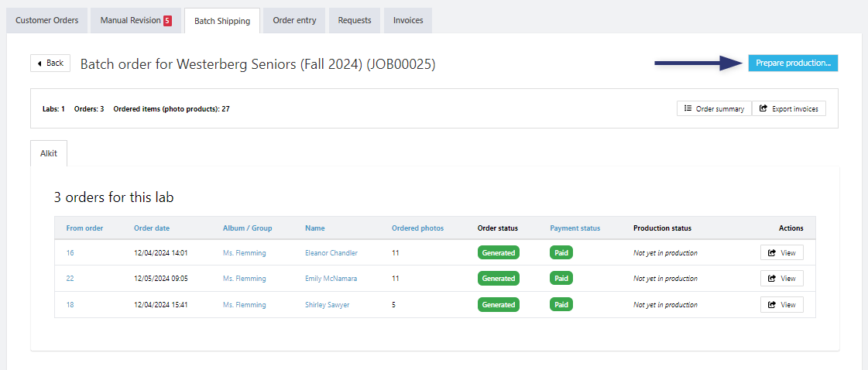Sort by From order column
The width and height of the screenshot is (868, 370).
(x=84, y=228)
